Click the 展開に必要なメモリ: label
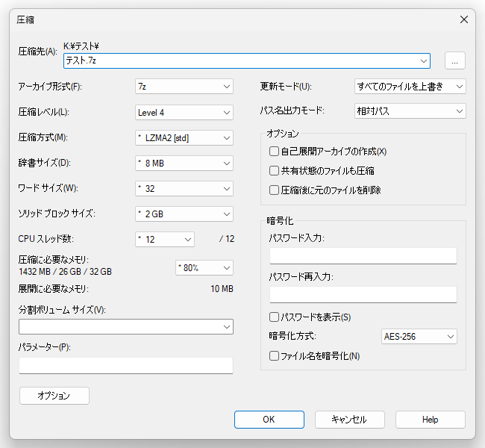This screenshot has width=485, height=448. point(54,289)
